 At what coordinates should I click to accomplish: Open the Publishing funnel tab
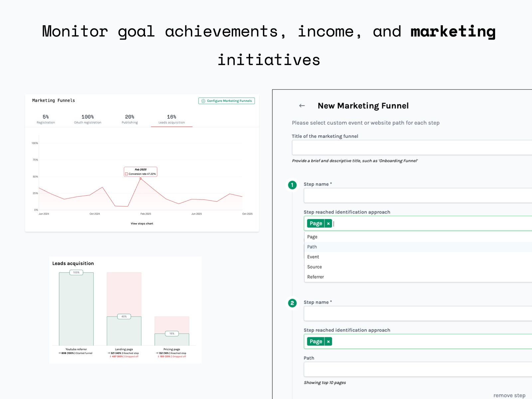click(129, 119)
